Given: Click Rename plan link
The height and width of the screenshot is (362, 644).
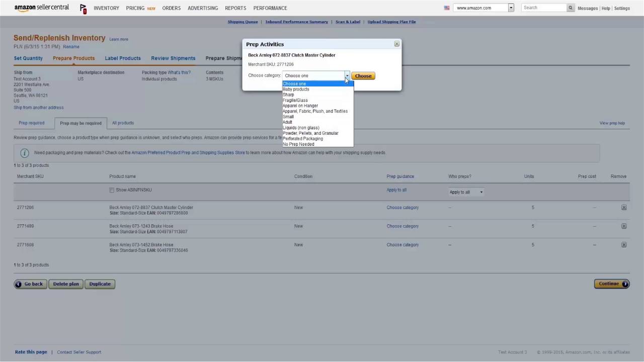Looking at the screenshot, I should pyautogui.click(x=71, y=47).
